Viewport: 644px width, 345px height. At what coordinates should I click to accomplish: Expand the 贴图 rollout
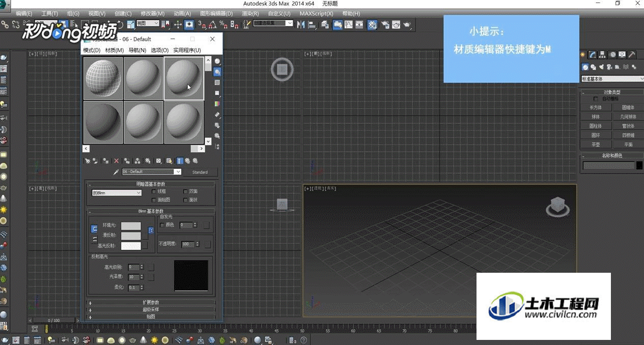point(152,316)
